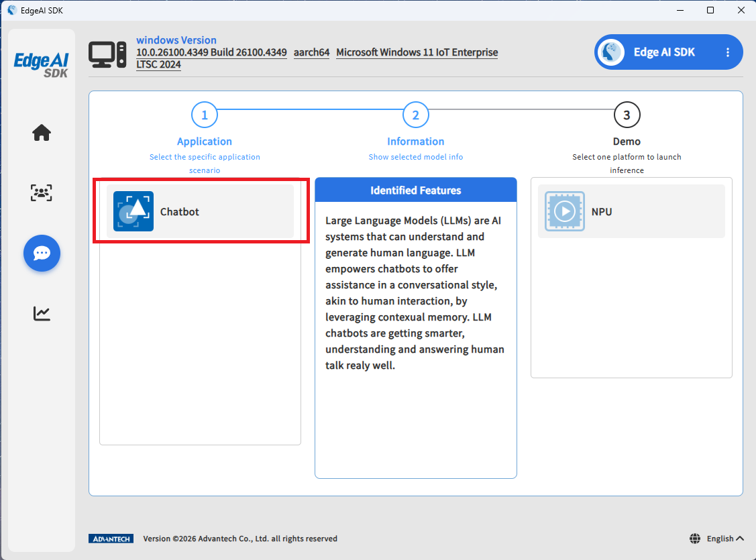Go to the Home page in the sidebar
The width and height of the screenshot is (756, 560).
coord(42,133)
